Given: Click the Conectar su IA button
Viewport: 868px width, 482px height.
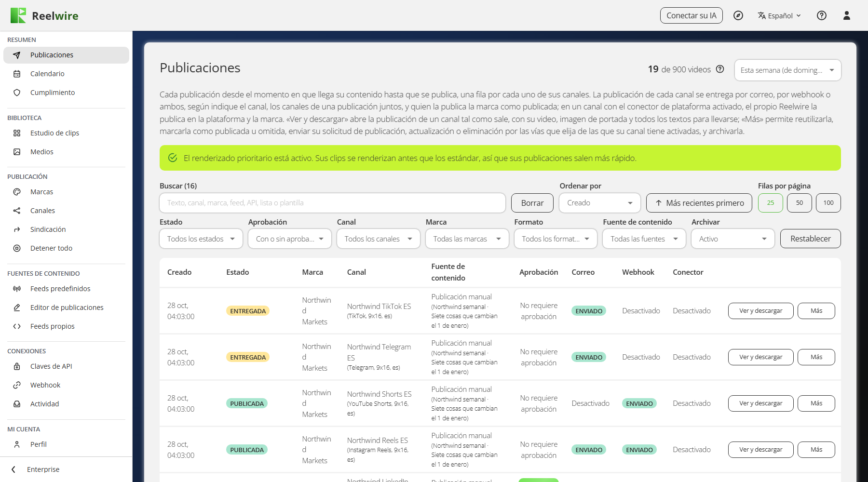Looking at the screenshot, I should [692, 15].
